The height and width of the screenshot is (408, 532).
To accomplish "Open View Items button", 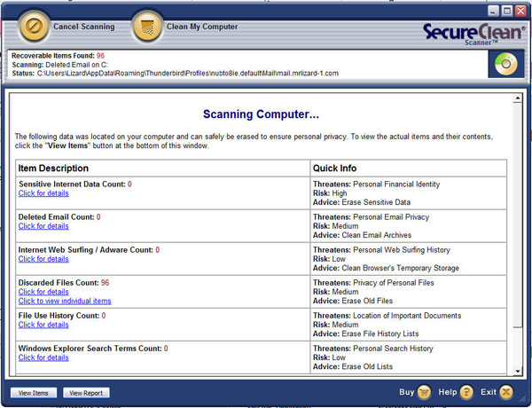I will [34, 393].
